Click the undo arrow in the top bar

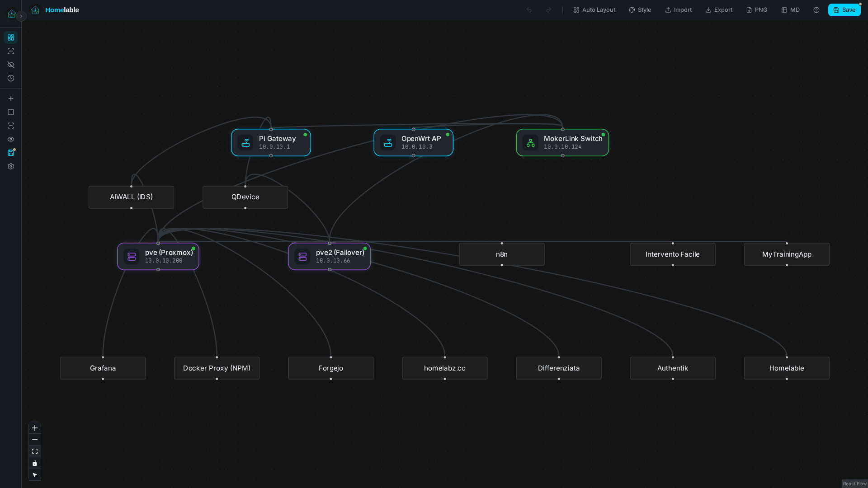coord(528,10)
